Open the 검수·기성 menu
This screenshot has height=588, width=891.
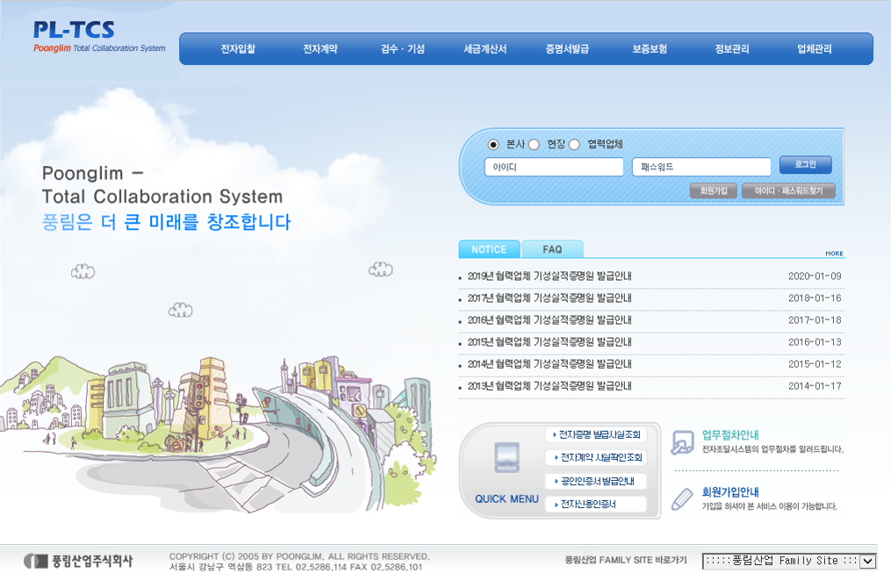(403, 49)
